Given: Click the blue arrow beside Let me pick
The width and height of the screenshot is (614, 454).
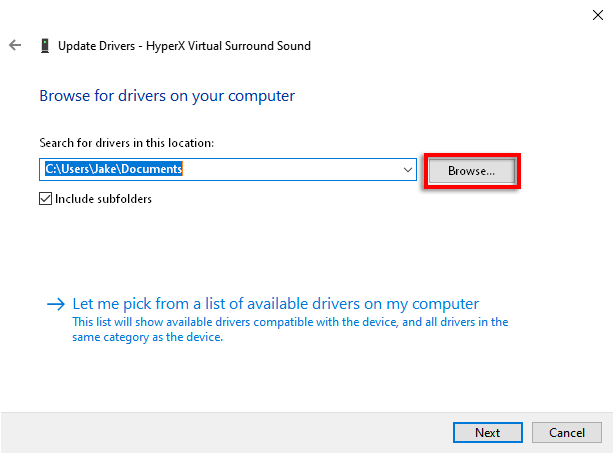Looking at the screenshot, I should click(x=56, y=304).
